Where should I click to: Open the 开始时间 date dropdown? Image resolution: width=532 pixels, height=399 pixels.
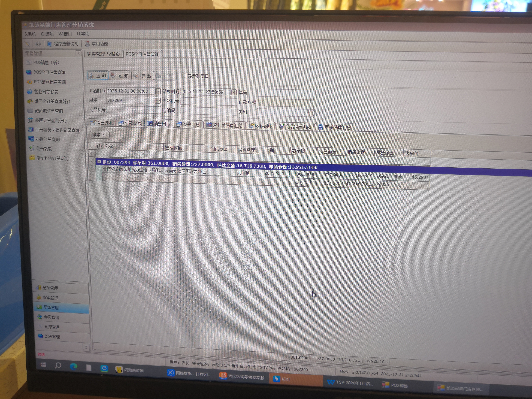tap(158, 91)
